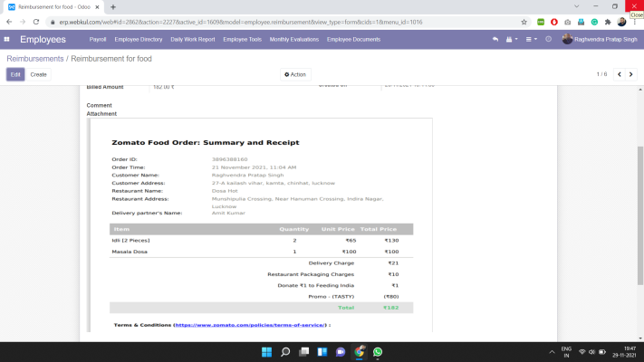644x362 pixels.
Task: Switch to Chrome in the taskbar
Action: point(359,352)
